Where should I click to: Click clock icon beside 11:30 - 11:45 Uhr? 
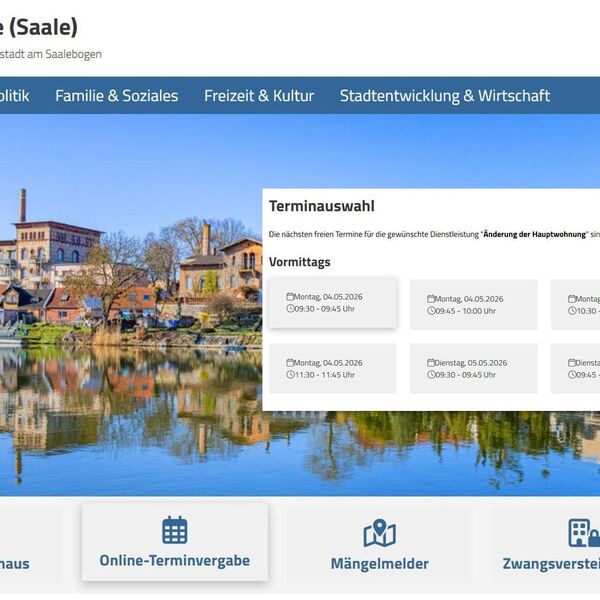pos(290,375)
